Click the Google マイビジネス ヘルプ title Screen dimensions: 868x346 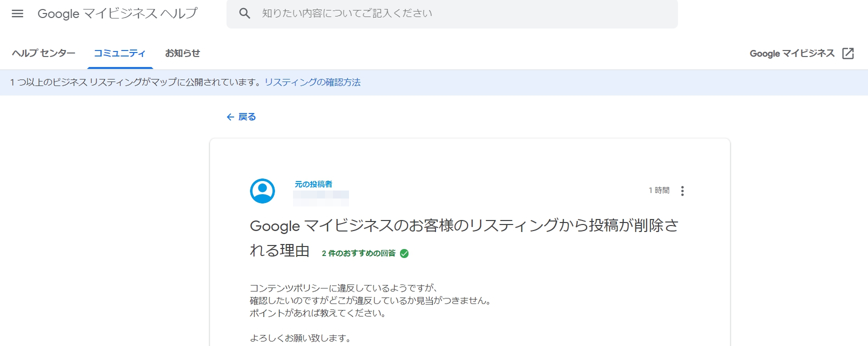[117, 13]
